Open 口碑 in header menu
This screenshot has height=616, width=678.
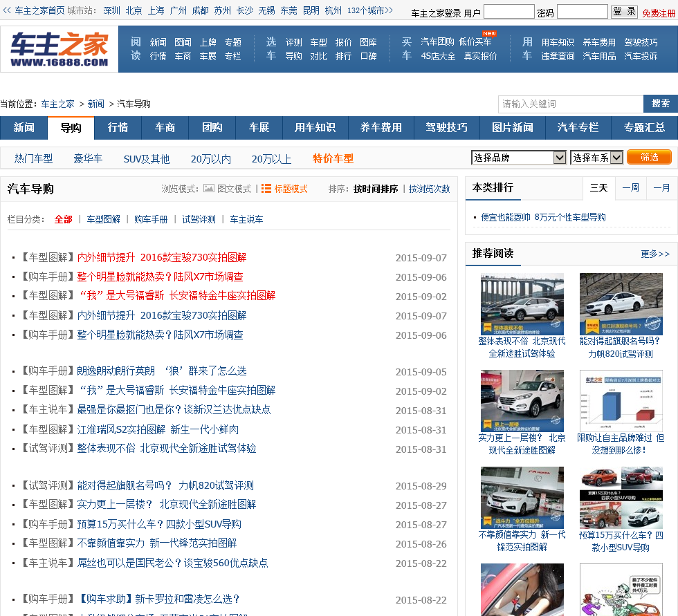[x=368, y=56]
